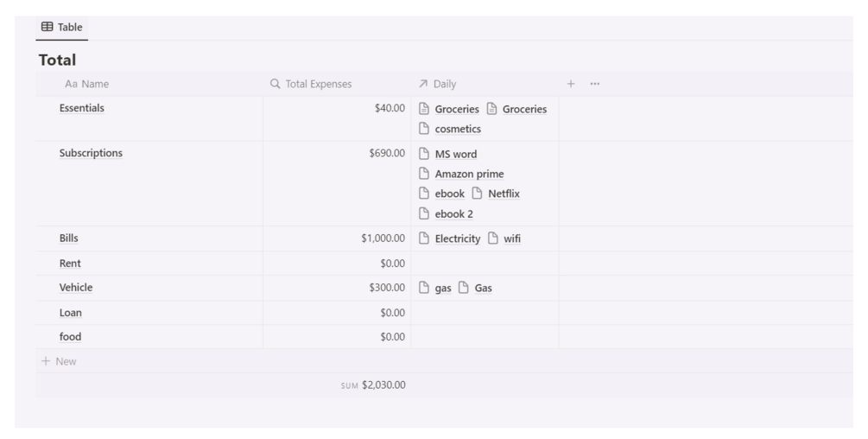
Task: Open the Total Expenses column header menu
Action: point(318,84)
